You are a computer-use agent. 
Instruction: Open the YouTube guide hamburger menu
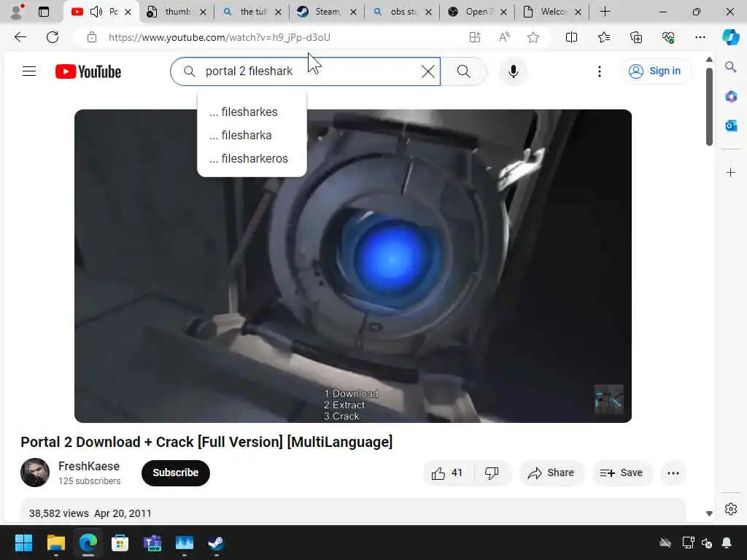click(29, 71)
